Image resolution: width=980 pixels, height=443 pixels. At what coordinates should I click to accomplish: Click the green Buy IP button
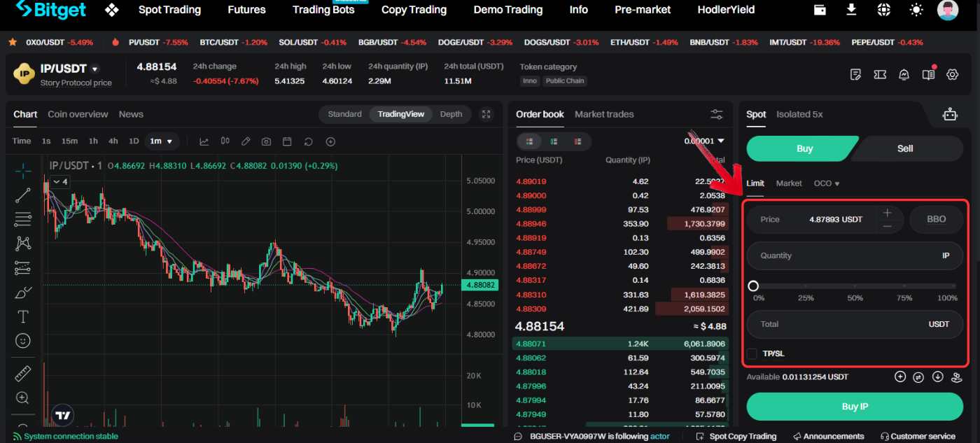tap(855, 407)
